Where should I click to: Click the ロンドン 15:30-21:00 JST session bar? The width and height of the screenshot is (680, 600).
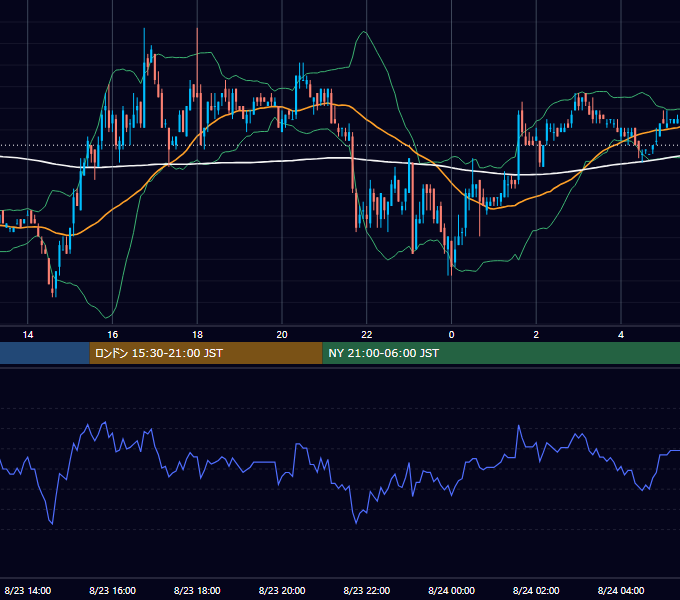click(206, 353)
